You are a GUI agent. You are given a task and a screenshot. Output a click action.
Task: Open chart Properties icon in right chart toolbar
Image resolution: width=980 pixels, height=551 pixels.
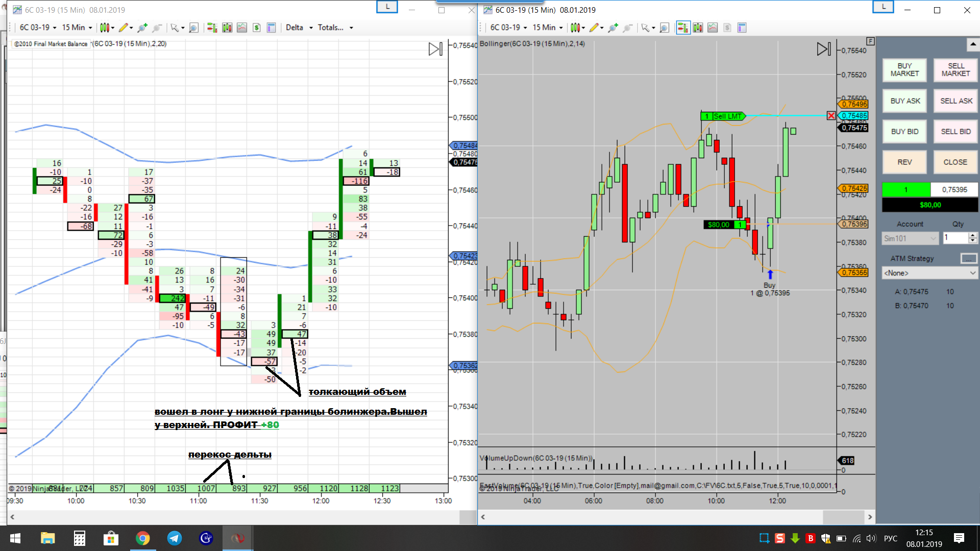tap(742, 28)
